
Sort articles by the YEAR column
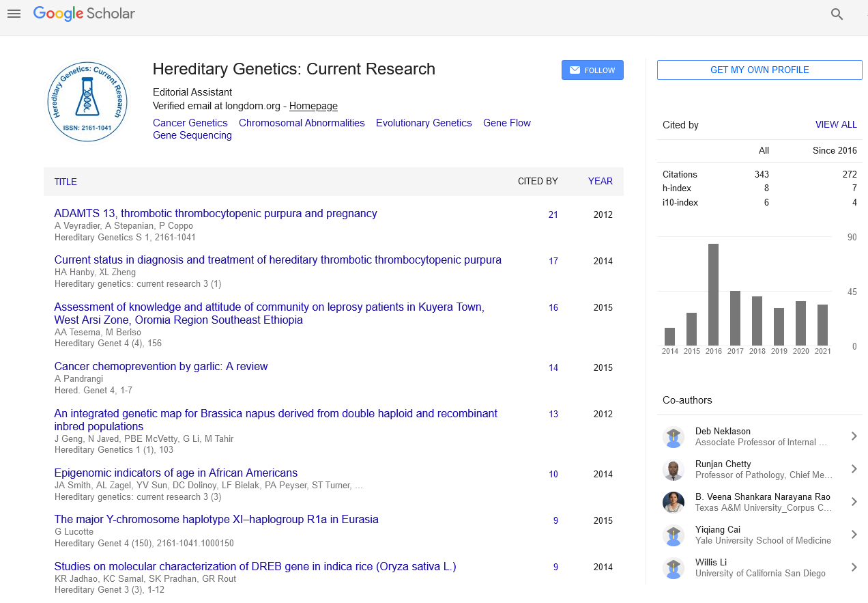point(600,182)
